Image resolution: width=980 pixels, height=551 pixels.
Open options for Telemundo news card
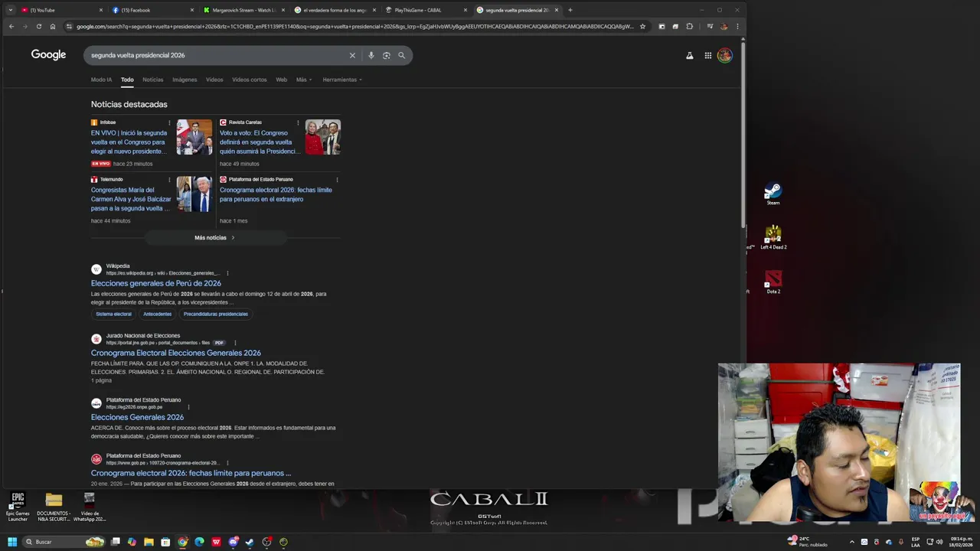(x=169, y=180)
